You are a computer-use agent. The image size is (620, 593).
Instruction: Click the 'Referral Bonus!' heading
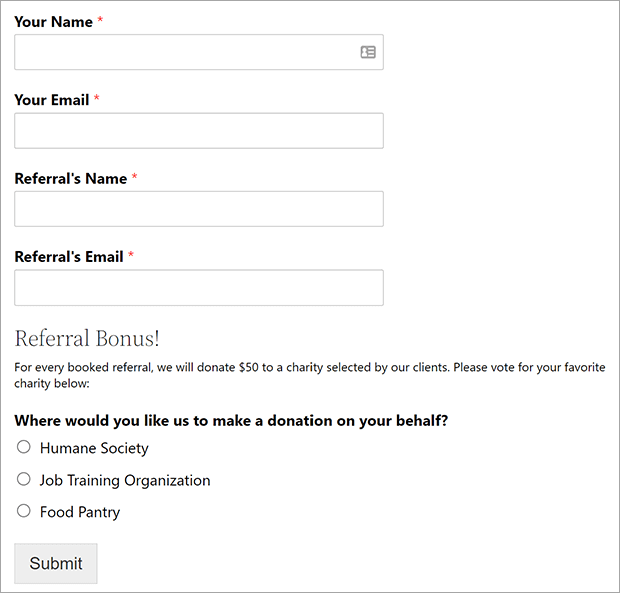(x=87, y=339)
